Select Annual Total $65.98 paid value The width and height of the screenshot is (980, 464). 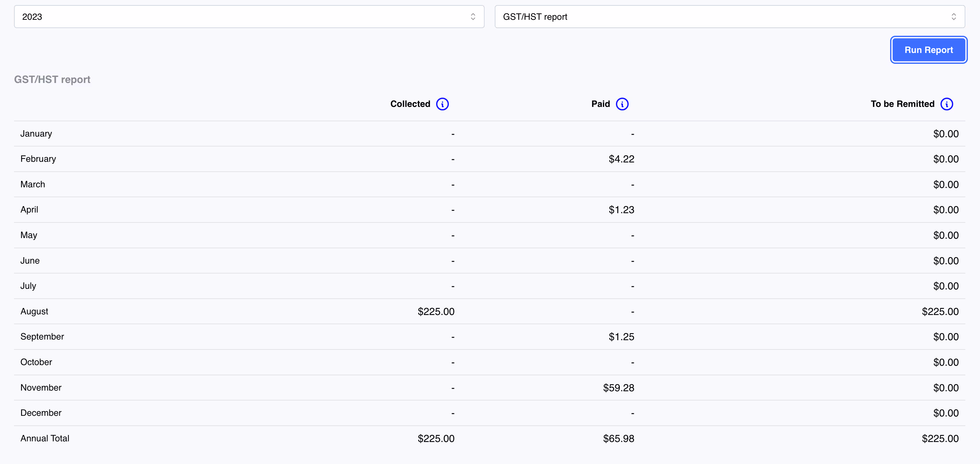click(618, 438)
